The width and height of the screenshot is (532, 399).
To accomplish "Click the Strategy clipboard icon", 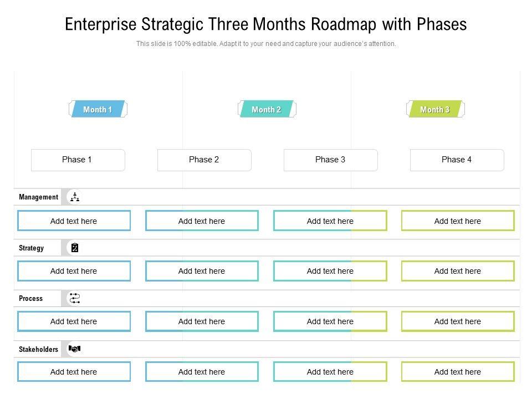I will coord(74,248).
